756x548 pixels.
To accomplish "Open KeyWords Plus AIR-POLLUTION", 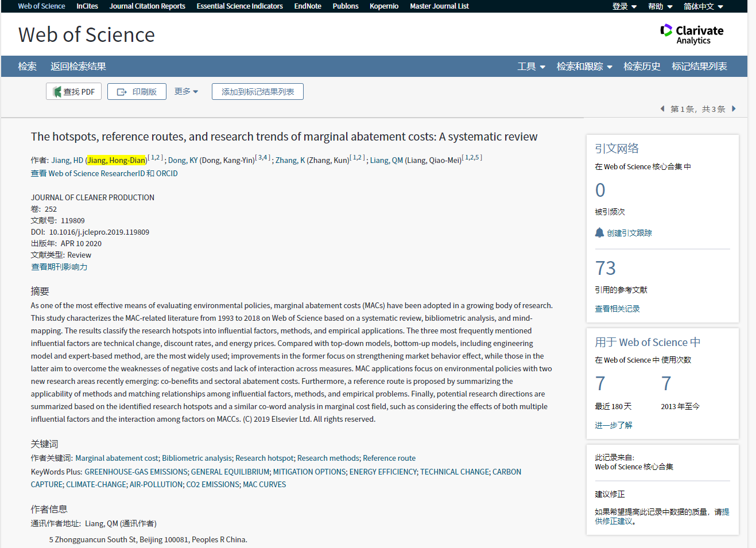I will point(156,484).
